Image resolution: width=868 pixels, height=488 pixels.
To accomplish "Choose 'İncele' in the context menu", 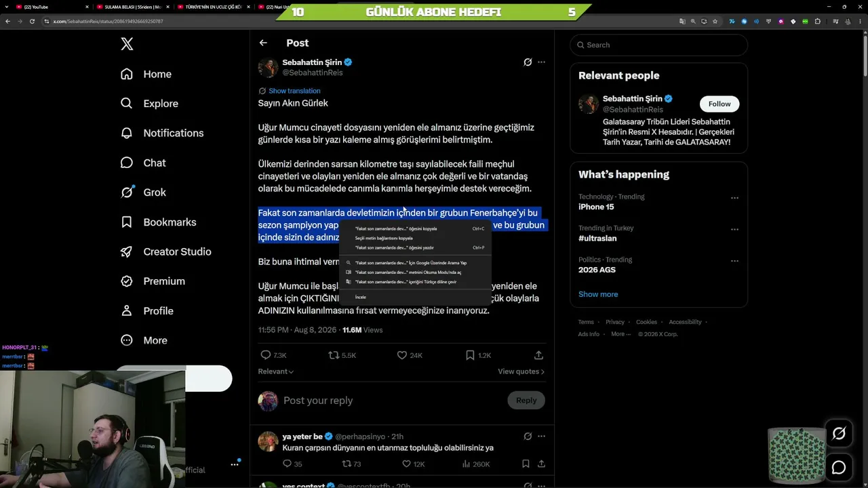I will click(x=415, y=297).
